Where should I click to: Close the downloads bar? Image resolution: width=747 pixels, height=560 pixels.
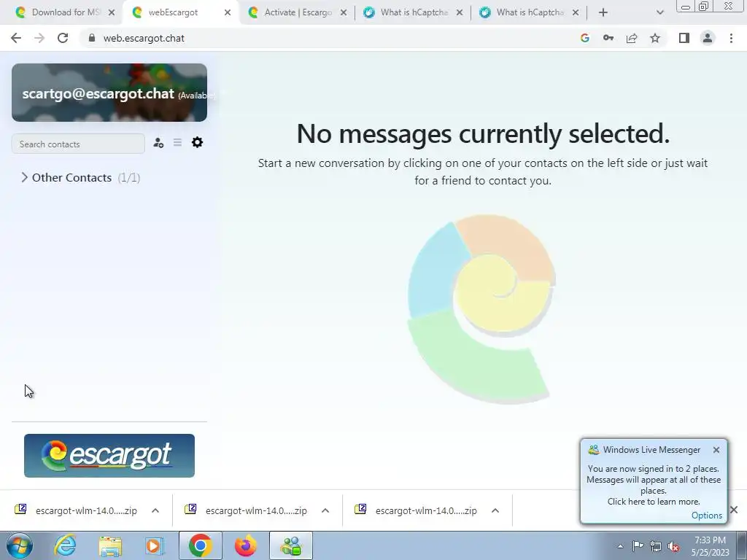click(x=734, y=510)
